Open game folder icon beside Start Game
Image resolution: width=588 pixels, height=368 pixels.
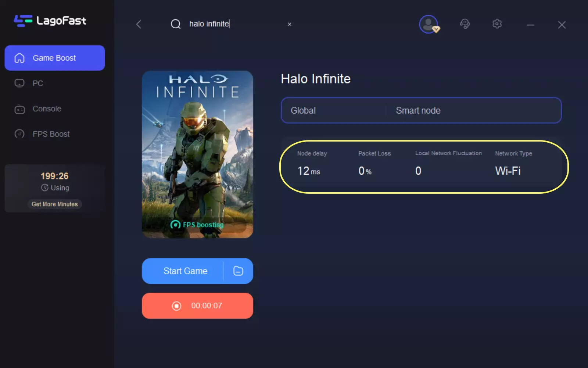[238, 271]
